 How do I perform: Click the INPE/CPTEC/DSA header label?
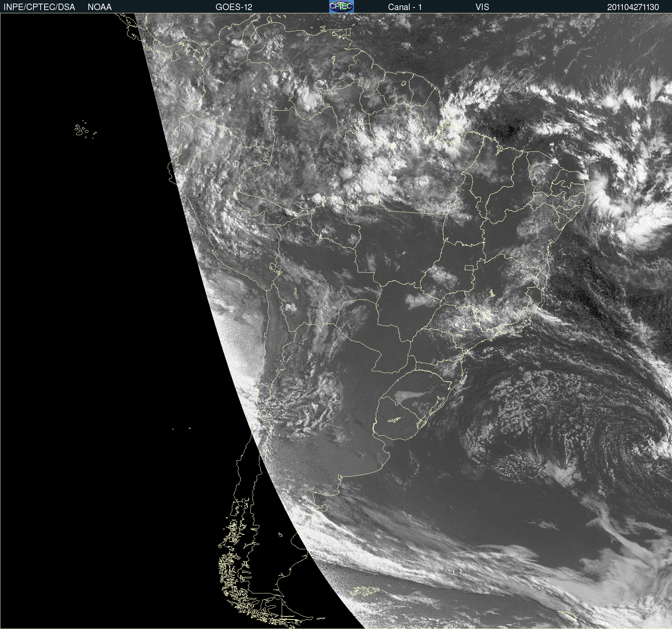coord(39,7)
